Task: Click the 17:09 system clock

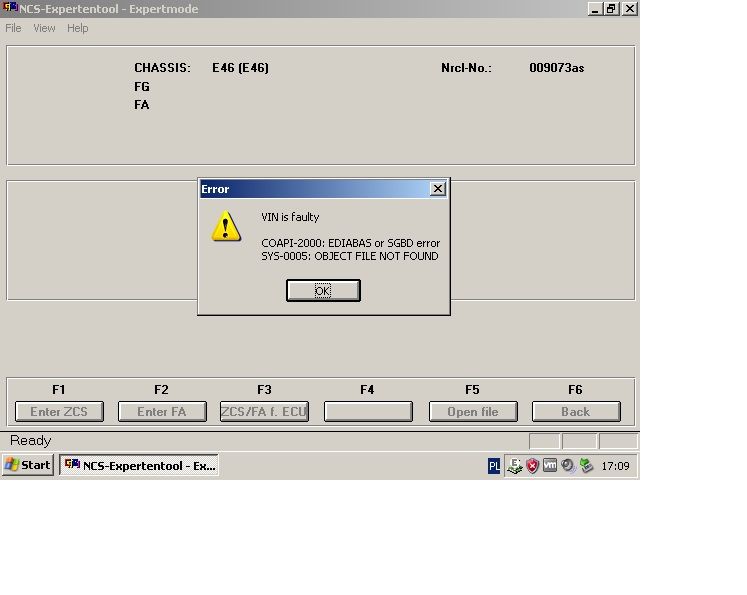Action: tap(615, 466)
